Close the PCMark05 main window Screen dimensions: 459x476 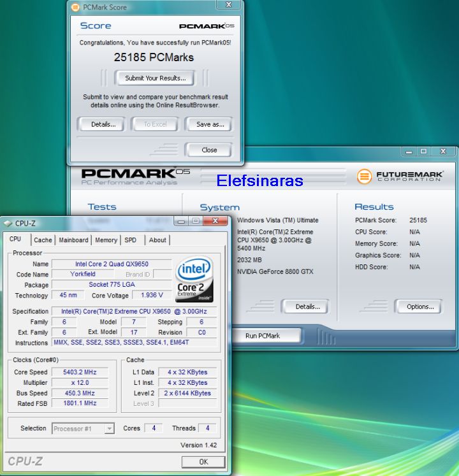443,151
